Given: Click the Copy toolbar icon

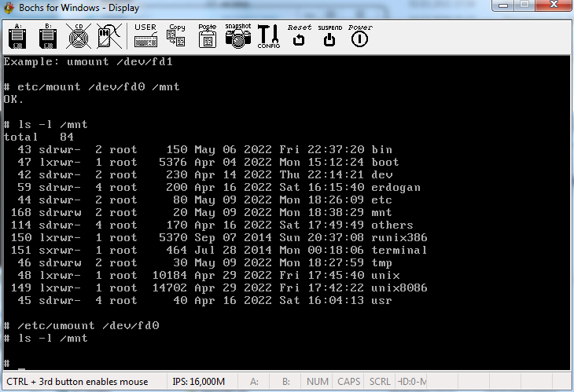Looking at the screenshot, I should tap(176, 36).
